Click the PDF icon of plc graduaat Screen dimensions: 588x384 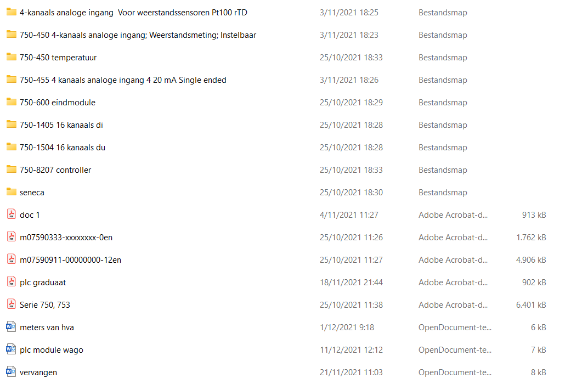(12, 281)
